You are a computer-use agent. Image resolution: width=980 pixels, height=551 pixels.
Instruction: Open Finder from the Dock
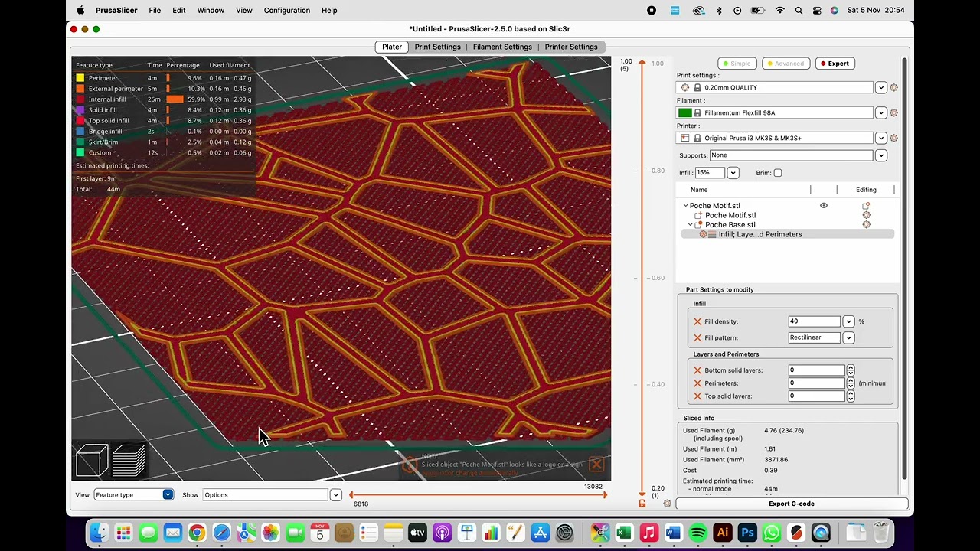click(99, 533)
